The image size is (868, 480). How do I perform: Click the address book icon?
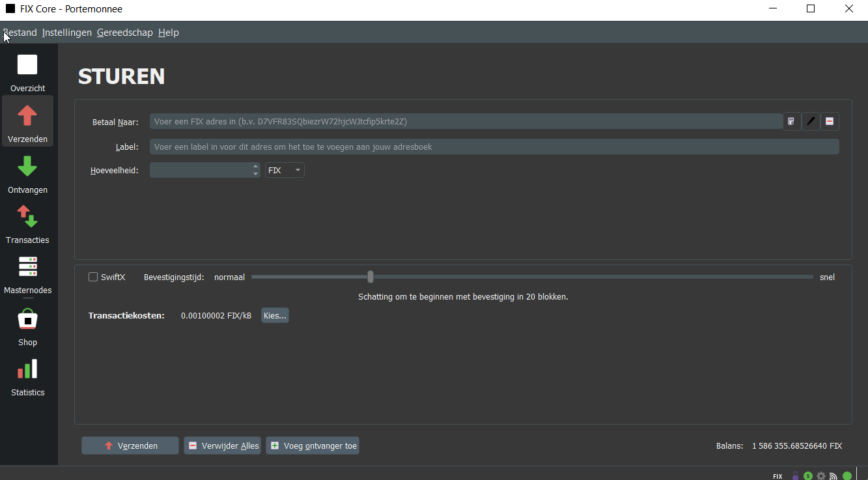[x=791, y=121]
